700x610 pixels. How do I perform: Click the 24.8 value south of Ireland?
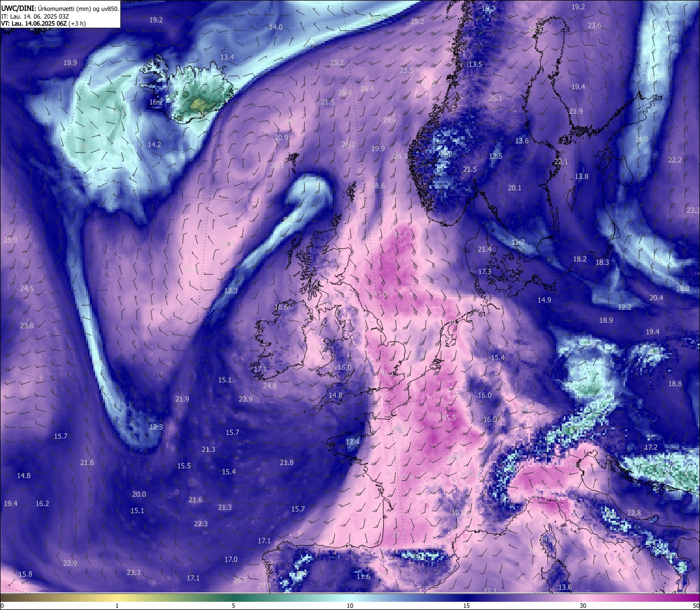tap(270, 386)
